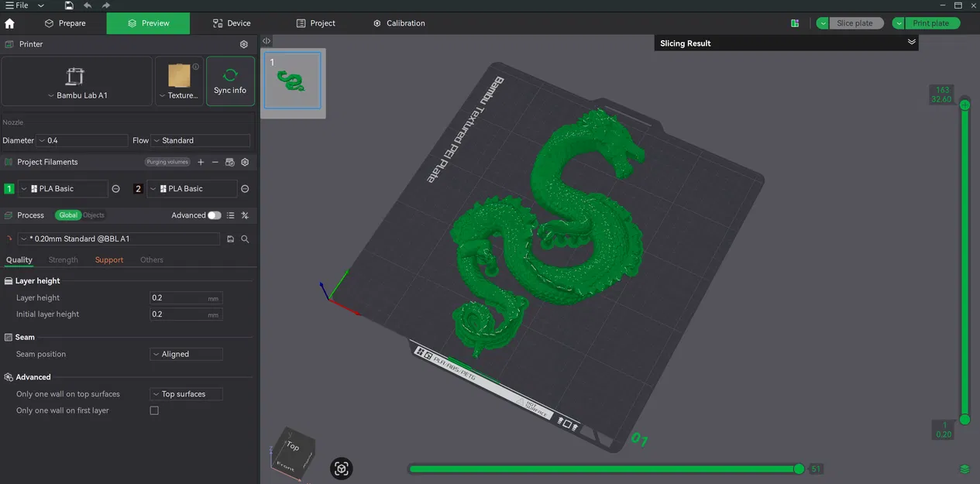980x484 pixels.
Task: Click the Initial layer height input field
Action: pos(186,314)
